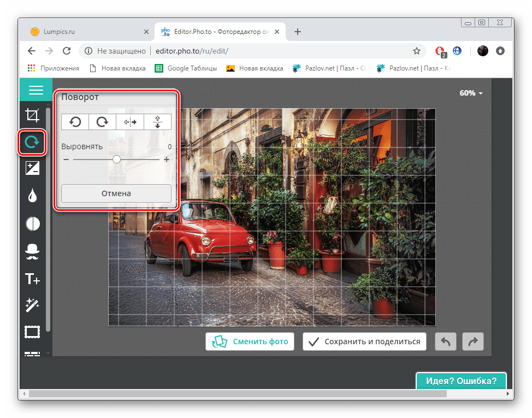Open the browser profile avatar
Image resolution: width=532 pixels, height=418 pixels.
tap(482, 51)
